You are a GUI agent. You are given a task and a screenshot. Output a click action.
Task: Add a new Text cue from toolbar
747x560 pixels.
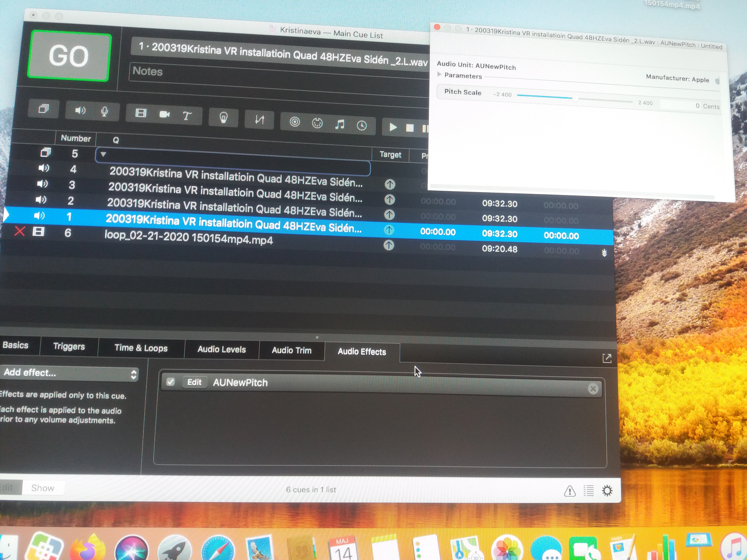tap(187, 115)
